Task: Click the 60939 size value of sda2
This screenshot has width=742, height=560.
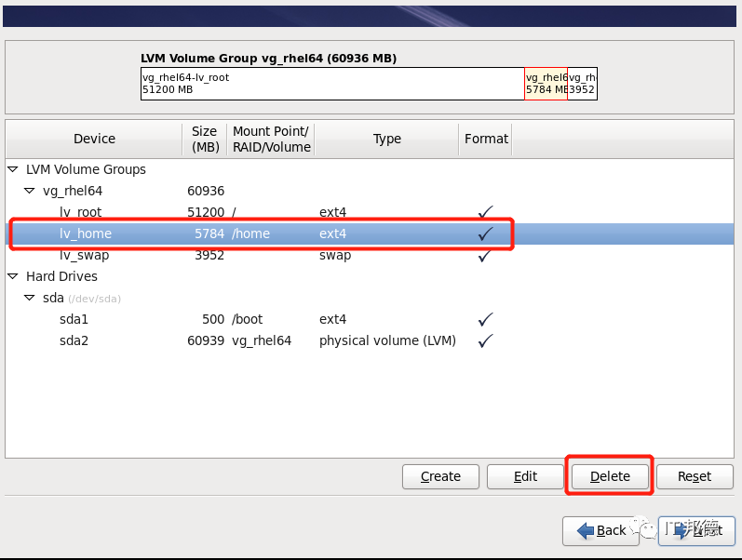Action: tap(206, 341)
